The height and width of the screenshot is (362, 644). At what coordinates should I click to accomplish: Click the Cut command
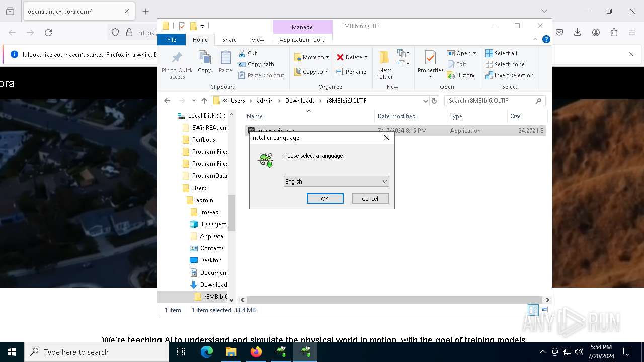[248, 53]
